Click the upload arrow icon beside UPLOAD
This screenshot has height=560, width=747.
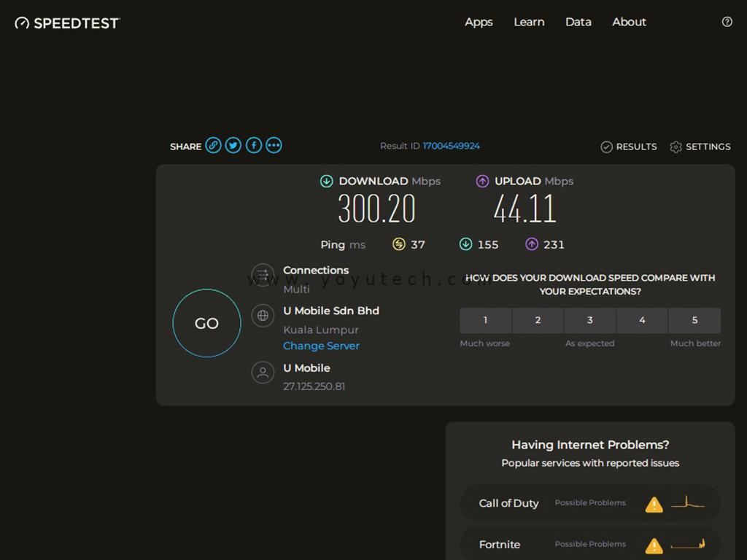(482, 181)
